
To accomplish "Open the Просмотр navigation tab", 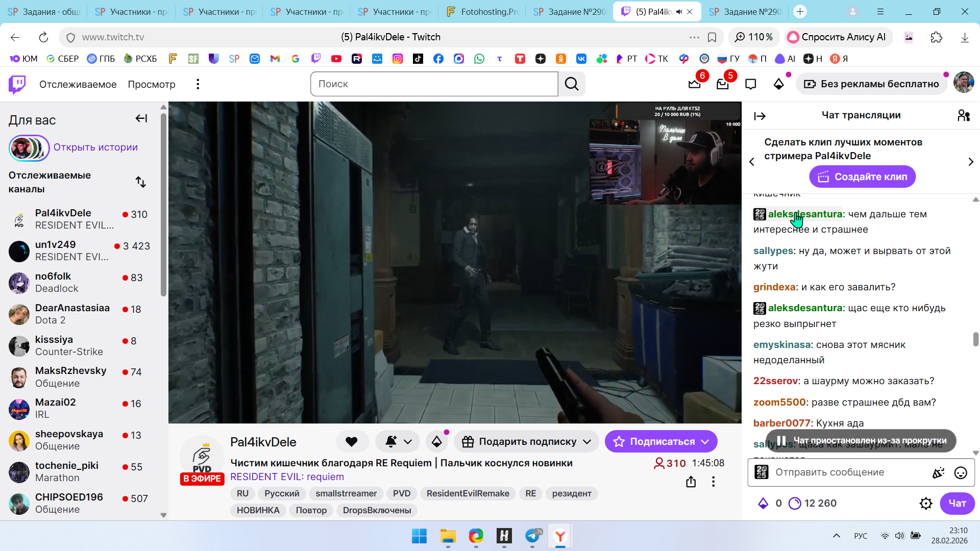I will tap(152, 84).
